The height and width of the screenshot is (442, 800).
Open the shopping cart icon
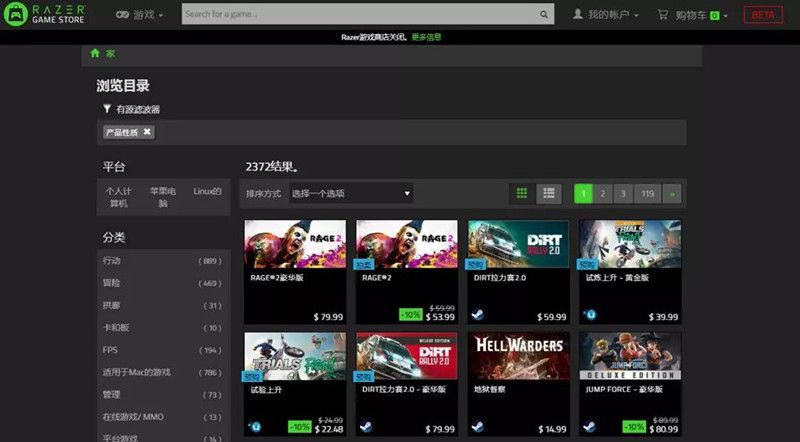pyautogui.click(x=663, y=14)
